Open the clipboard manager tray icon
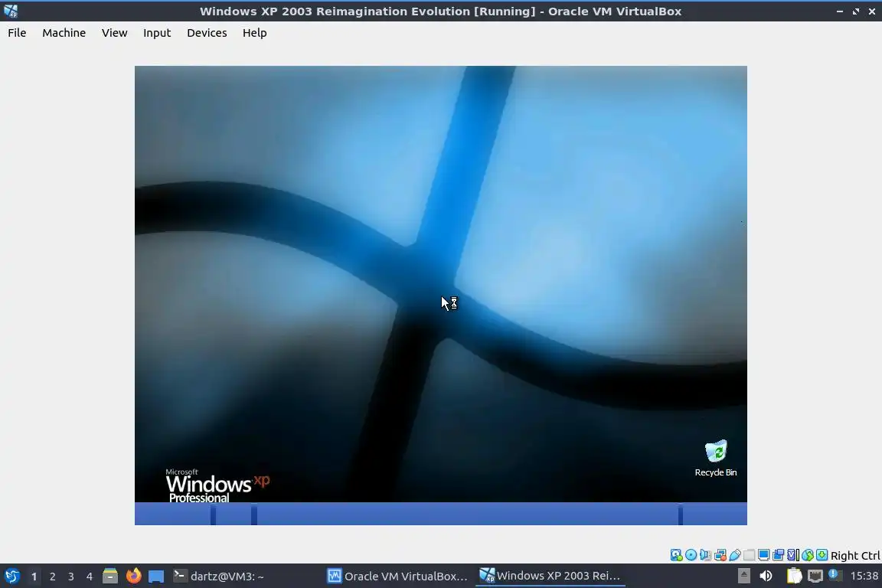This screenshot has width=882, height=588. pos(794,576)
